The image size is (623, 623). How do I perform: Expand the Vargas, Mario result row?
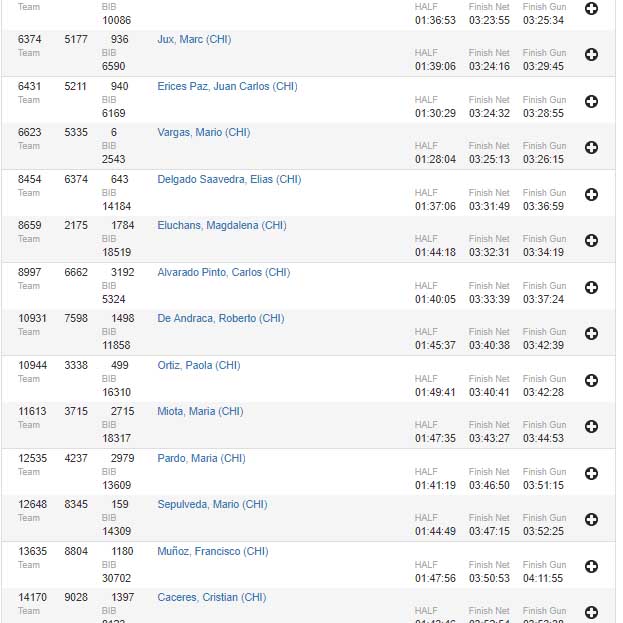pos(591,147)
